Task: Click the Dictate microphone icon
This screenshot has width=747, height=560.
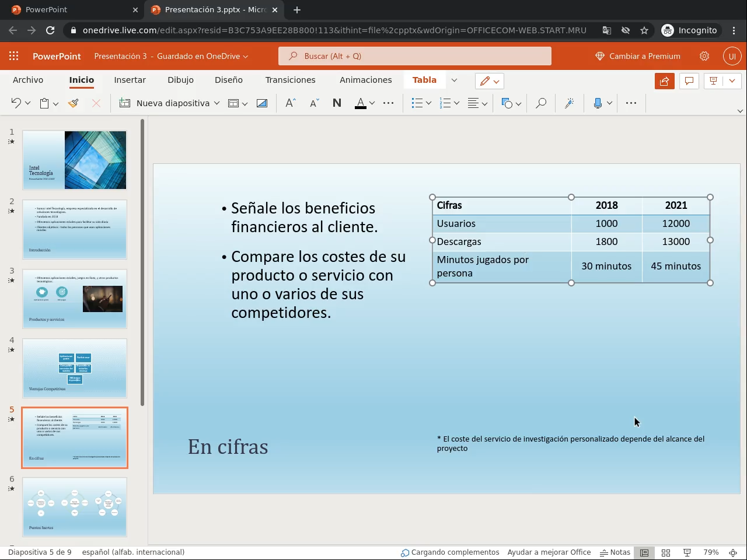Action: coord(598,103)
